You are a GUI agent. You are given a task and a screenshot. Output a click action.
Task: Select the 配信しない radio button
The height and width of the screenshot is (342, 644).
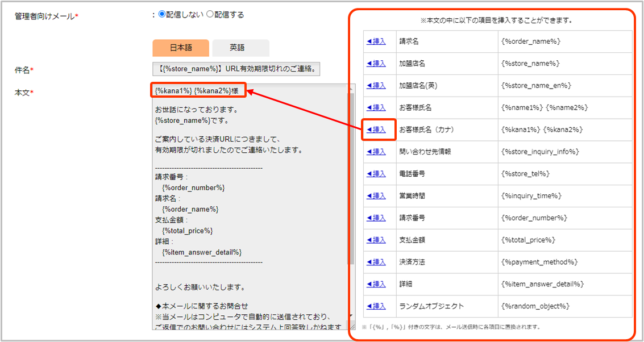(x=161, y=15)
